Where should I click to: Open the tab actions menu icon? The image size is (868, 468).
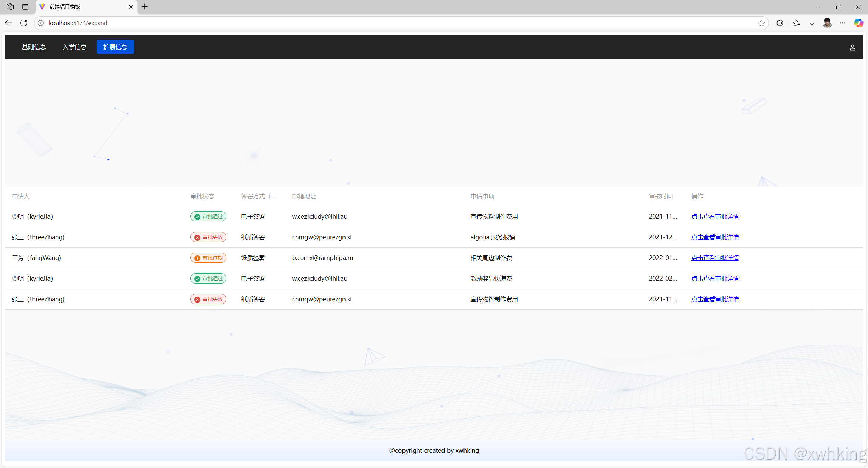tap(25, 7)
